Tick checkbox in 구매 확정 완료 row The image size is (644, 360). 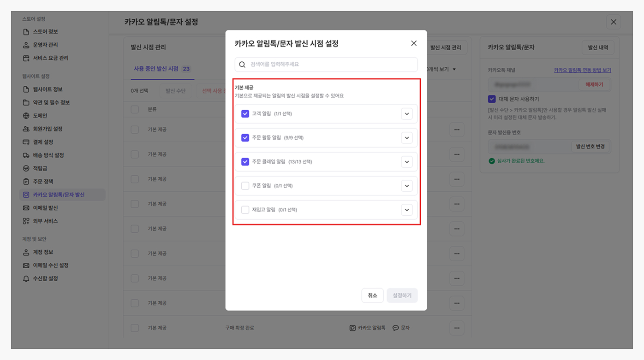pos(135,328)
